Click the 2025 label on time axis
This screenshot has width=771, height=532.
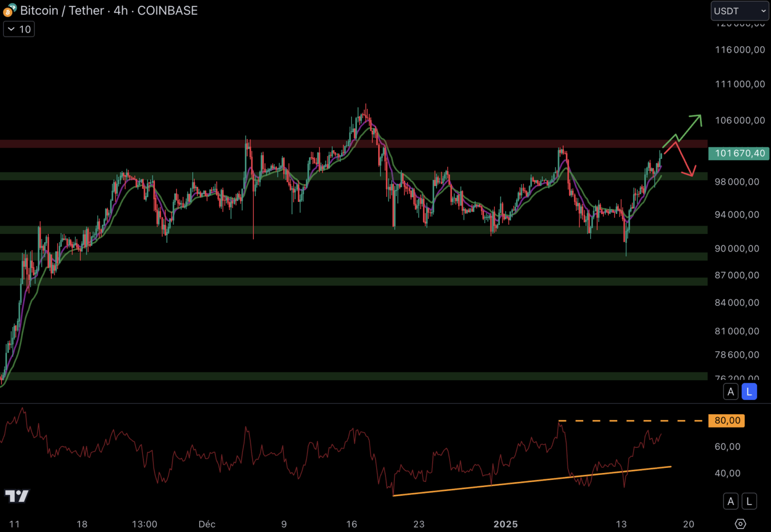[x=505, y=524]
